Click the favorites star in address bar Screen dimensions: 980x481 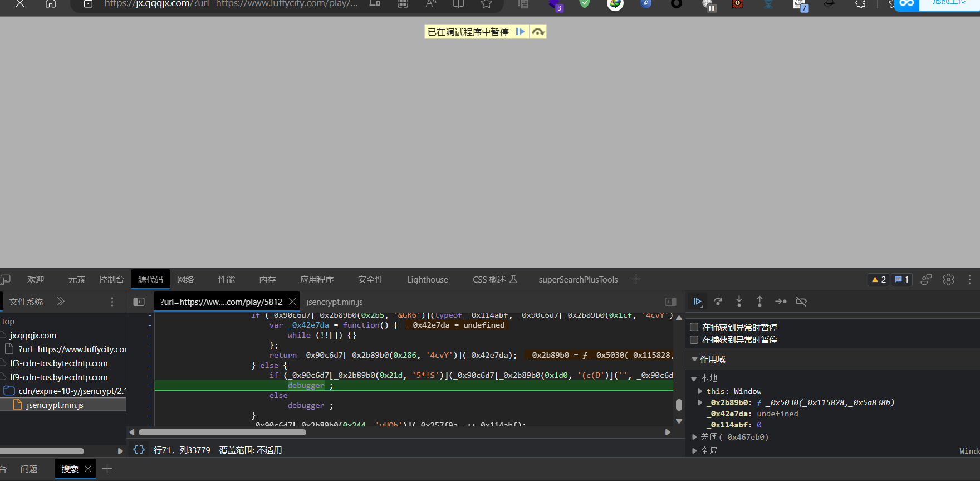click(x=486, y=3)
